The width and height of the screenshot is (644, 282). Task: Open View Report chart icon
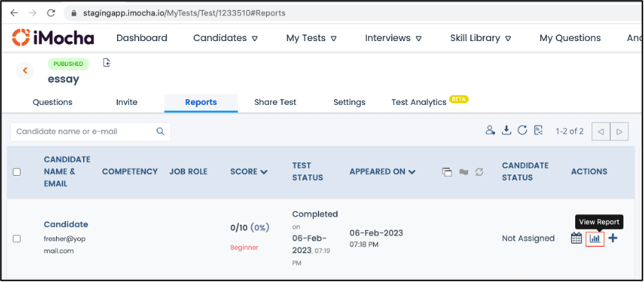point(595,239)
